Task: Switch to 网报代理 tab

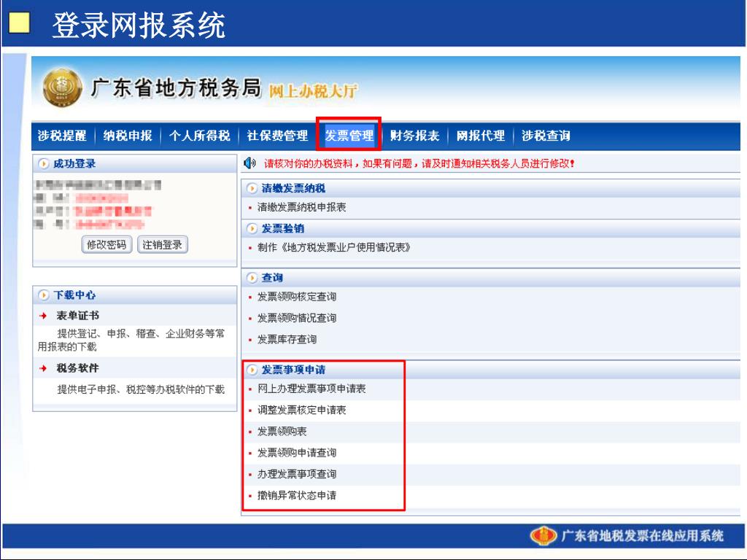Action: 480,136
